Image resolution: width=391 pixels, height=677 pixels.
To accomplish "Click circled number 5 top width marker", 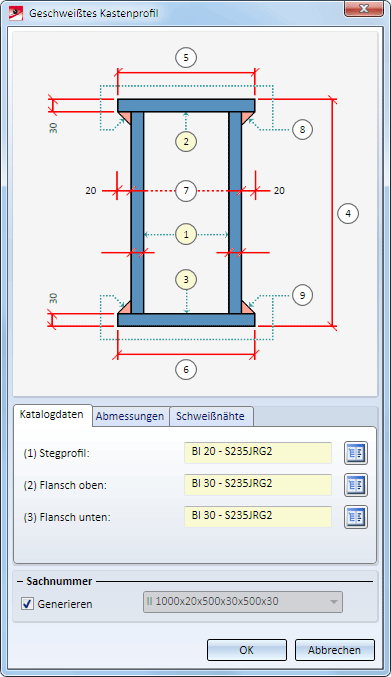I will click(x=186, y=57).
